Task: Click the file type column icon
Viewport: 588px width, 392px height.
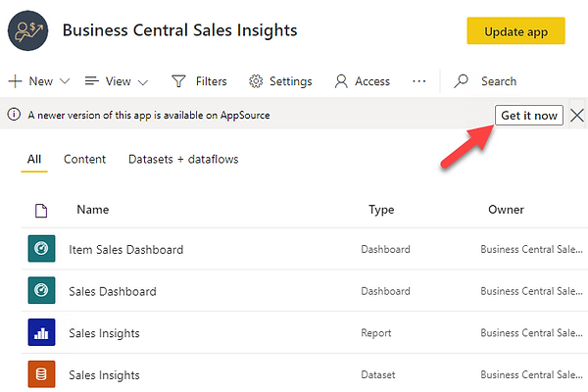Action: (41, 211)
